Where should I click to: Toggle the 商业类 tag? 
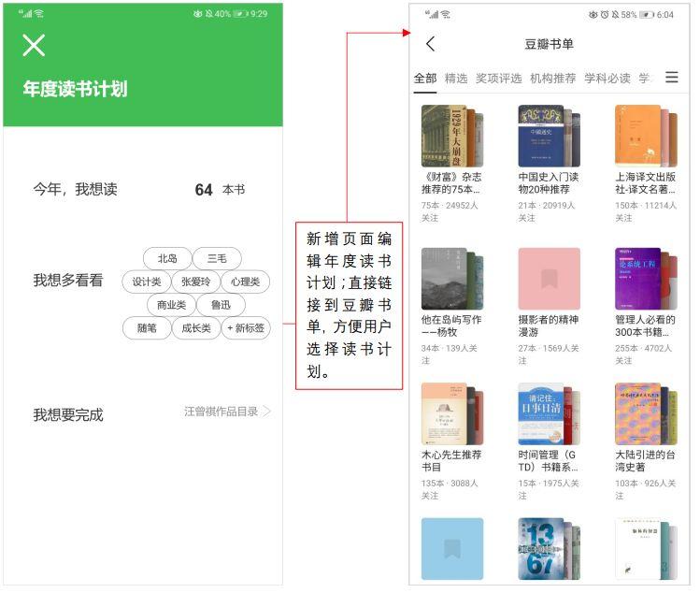pyautogui.click(x=171, y=305)
